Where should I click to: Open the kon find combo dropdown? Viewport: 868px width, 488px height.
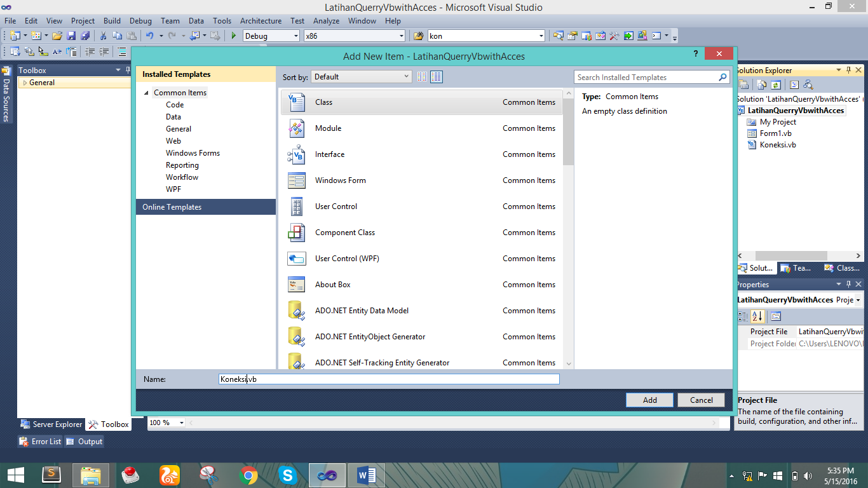click(541, 36)
